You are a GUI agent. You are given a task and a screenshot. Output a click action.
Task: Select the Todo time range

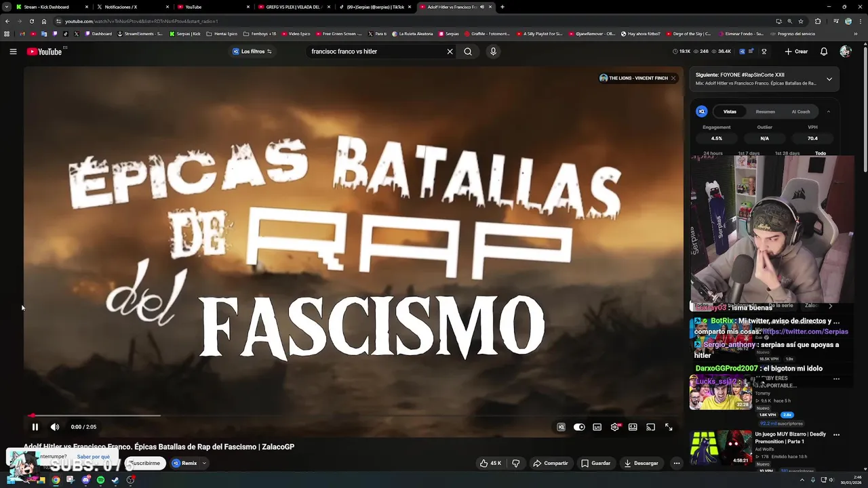pyautogui.click(x=821, y=153)
